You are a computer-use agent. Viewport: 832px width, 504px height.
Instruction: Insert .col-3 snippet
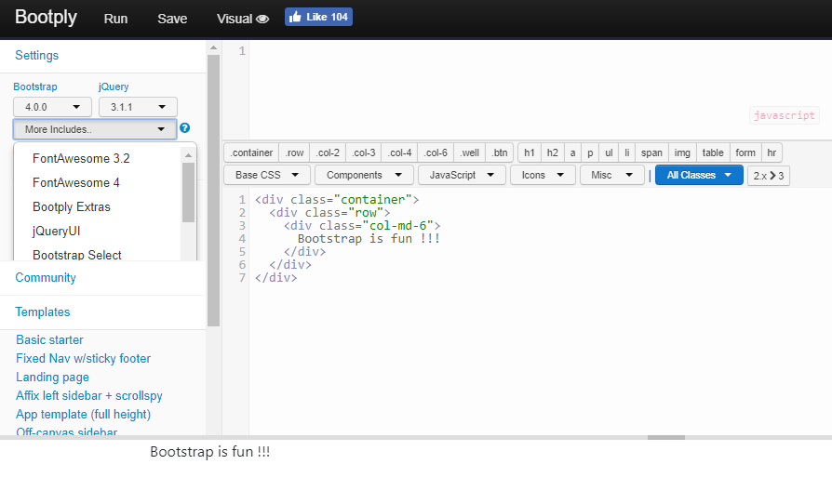[364, 153]
